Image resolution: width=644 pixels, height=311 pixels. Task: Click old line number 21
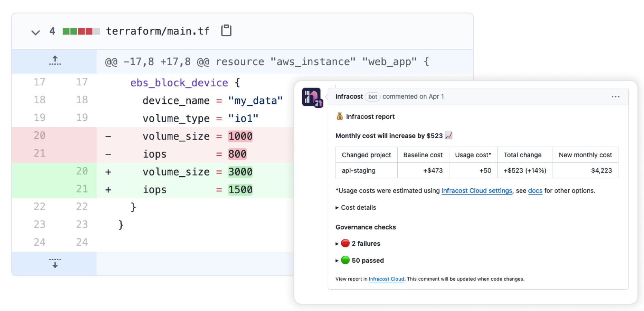tap(39, 153)
